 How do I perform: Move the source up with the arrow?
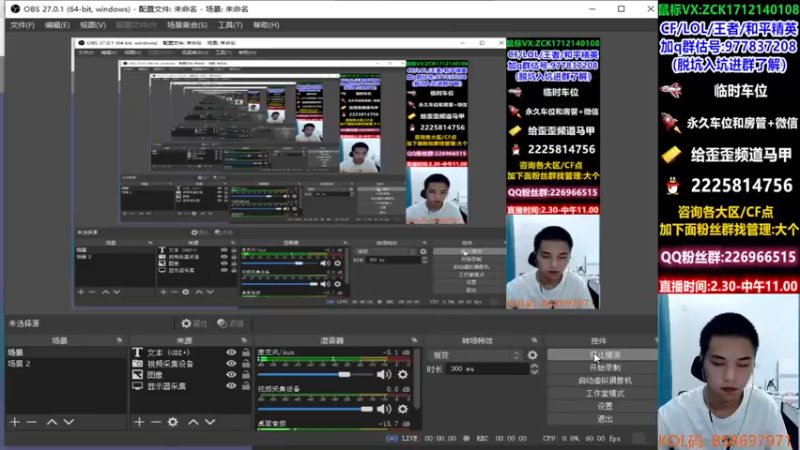(x=193, y=422)
